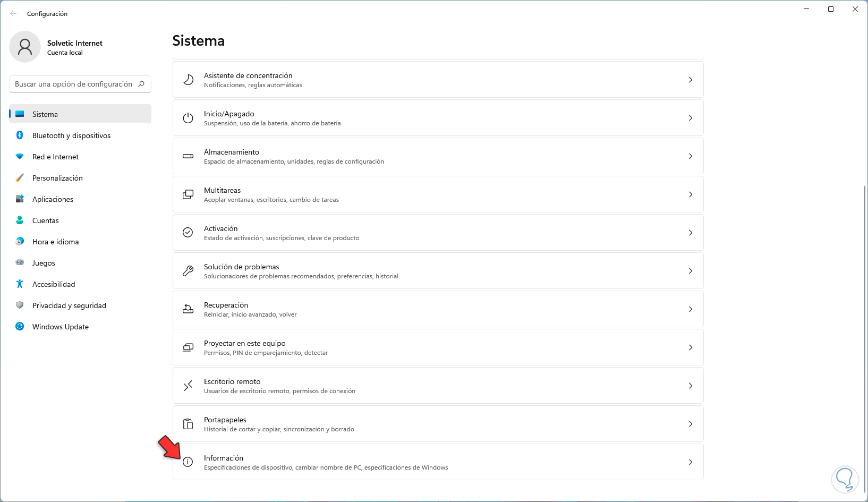The image size is (868, 502).
Task: Click the search magnifier icon
Action: click(x=141, y=84)
